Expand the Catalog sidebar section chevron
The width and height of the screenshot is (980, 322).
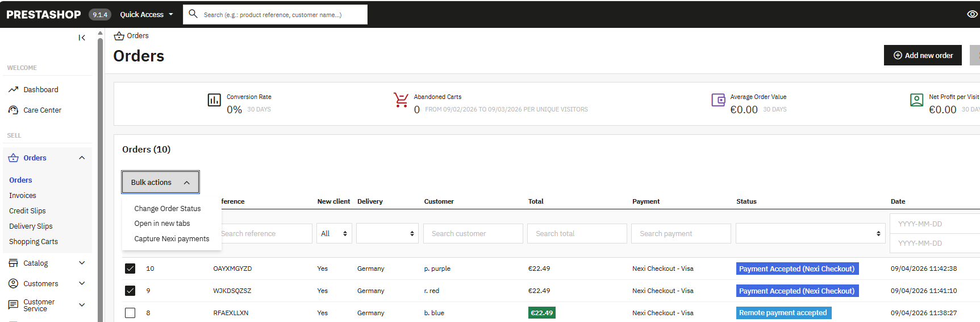82,263
